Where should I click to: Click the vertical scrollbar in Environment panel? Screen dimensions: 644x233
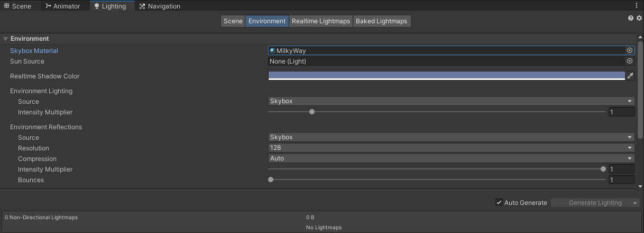640,90
